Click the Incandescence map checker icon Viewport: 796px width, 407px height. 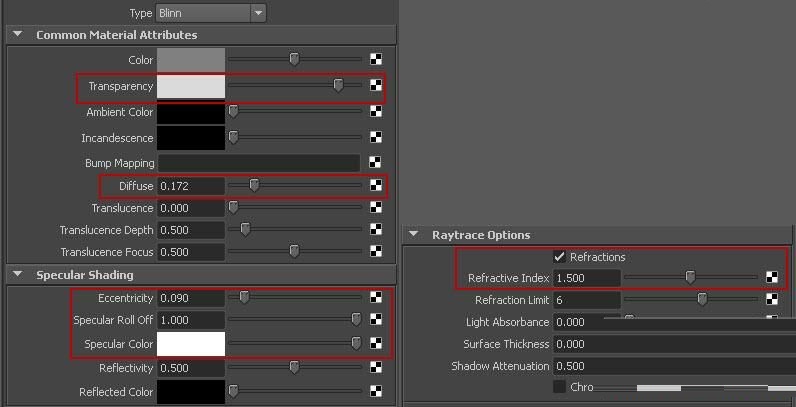(376, 137)
